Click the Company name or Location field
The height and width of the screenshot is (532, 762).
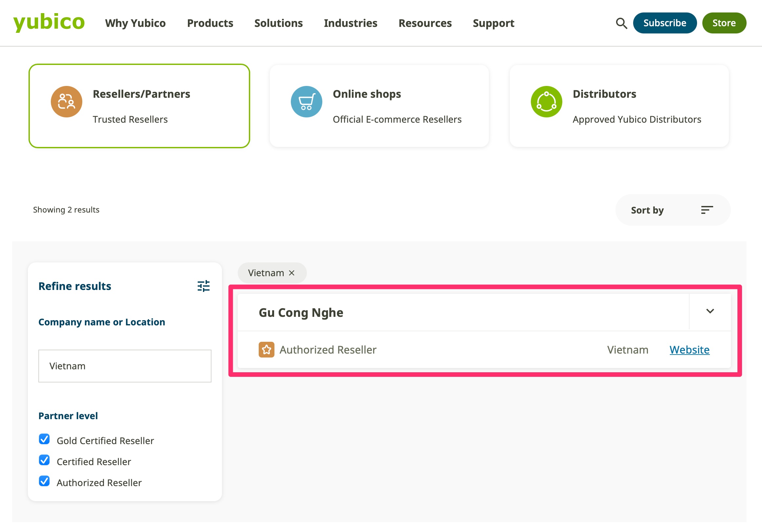click(x=125, y=366)
